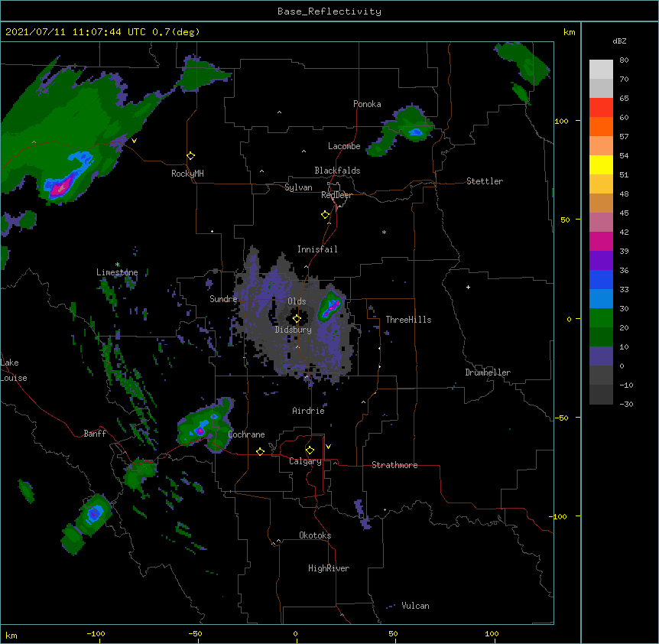Click the white 80 dBZ legend swatch
659x644 pixels.
coord(601,70)
